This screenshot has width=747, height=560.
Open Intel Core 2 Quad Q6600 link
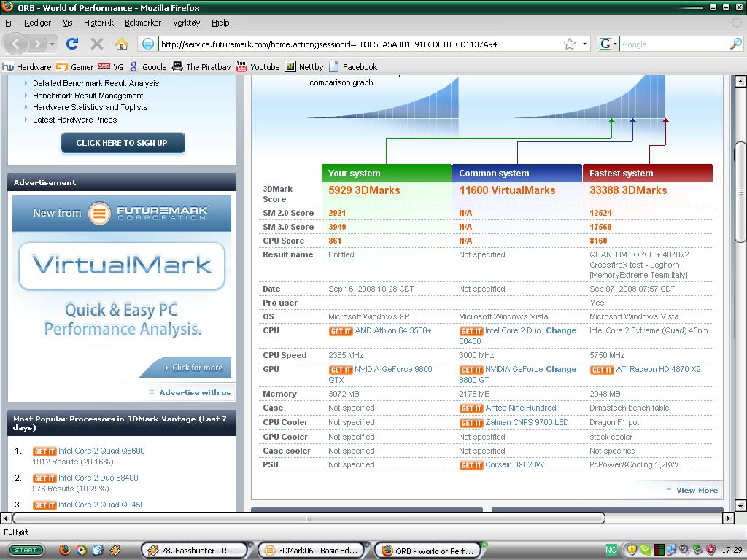pos(101,451)
